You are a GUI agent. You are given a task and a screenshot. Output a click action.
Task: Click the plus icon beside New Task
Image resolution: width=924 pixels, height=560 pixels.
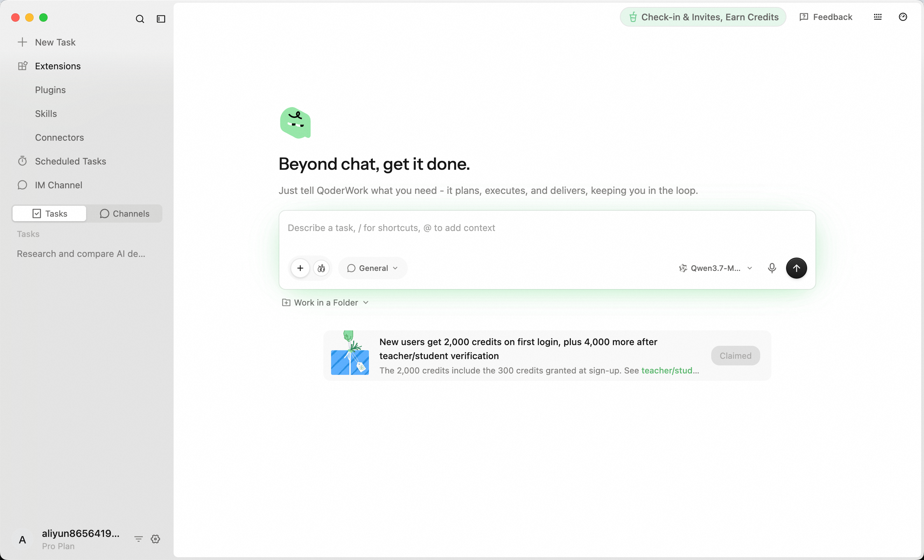coord(22,42)
